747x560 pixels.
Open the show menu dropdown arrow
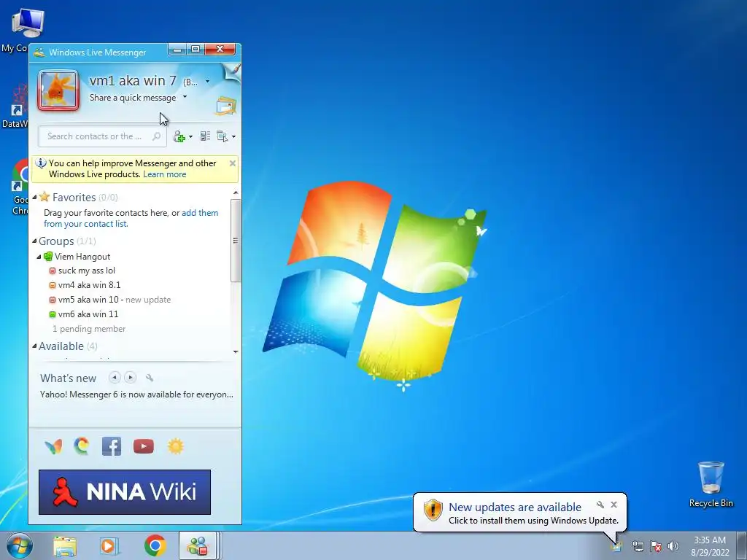(x=233, y=137)
